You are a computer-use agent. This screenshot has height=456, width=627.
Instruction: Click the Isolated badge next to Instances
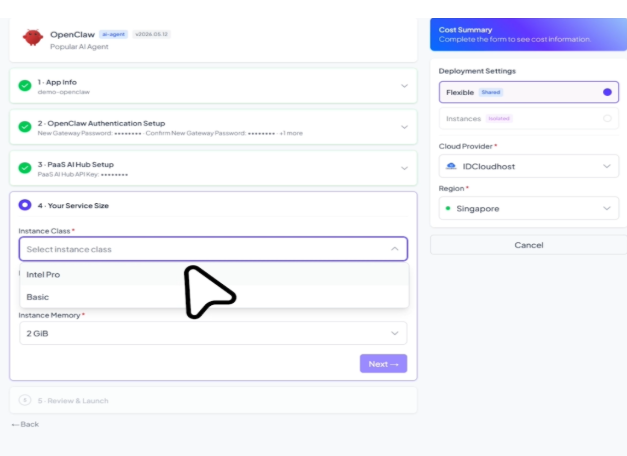point(499,118)
